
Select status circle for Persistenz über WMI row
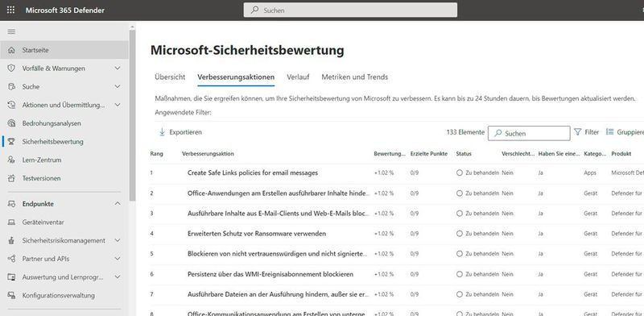460,274
